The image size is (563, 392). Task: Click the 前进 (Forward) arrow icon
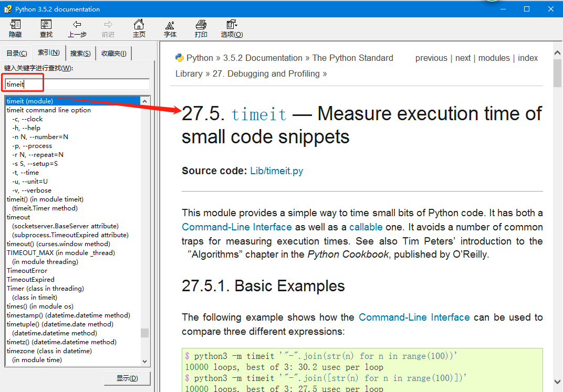(x=108, y=24)
